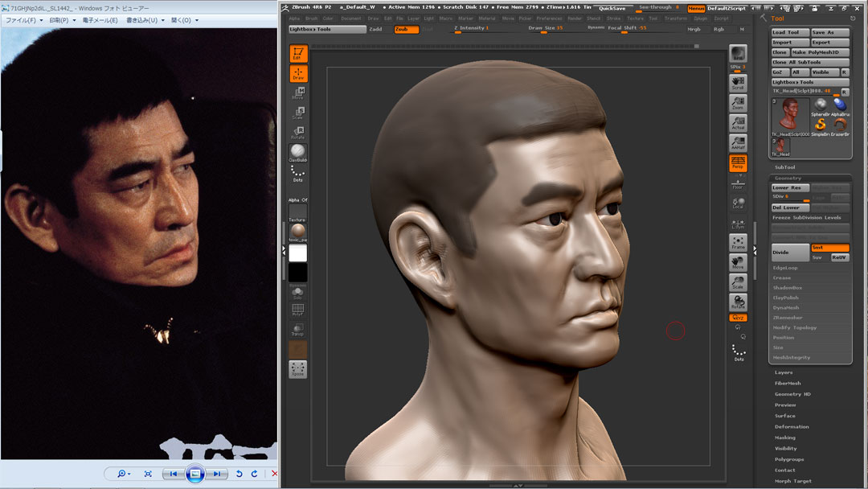Open the 印刷(P) menu in Photo Viewer

pos(63,20)
